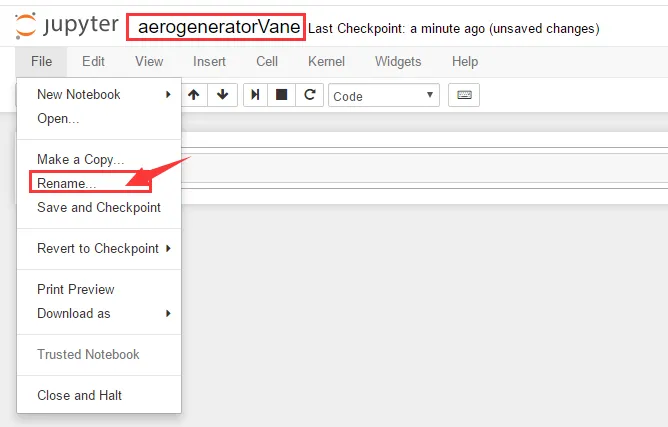This screenshot has height=427, width=668.
Task: Click the Trusted Notebook entry
Action: coord(99,354)
